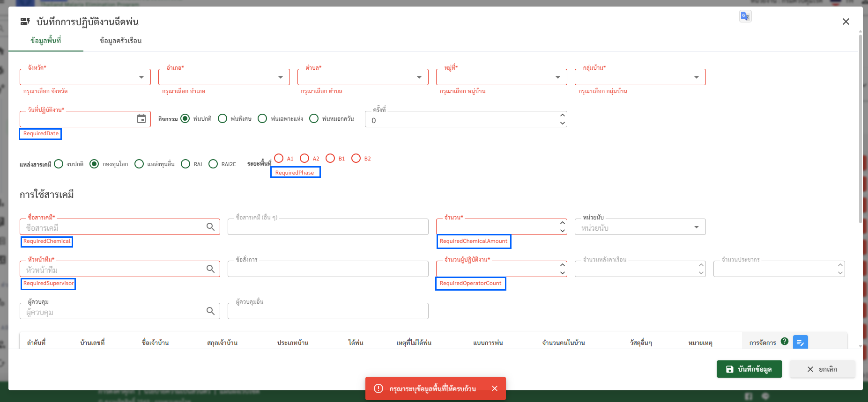Click the ข้อสั่งการ input field

pos(328,270)
